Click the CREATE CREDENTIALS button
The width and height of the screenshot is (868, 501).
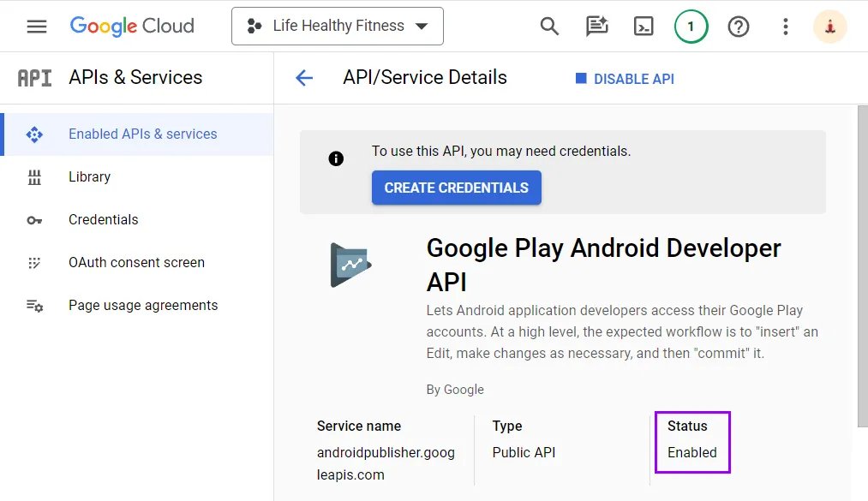click(456, 188)
